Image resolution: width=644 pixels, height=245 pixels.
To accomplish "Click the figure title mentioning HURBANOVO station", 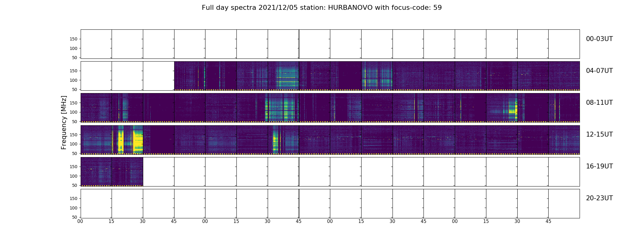I will coord(322,8).
